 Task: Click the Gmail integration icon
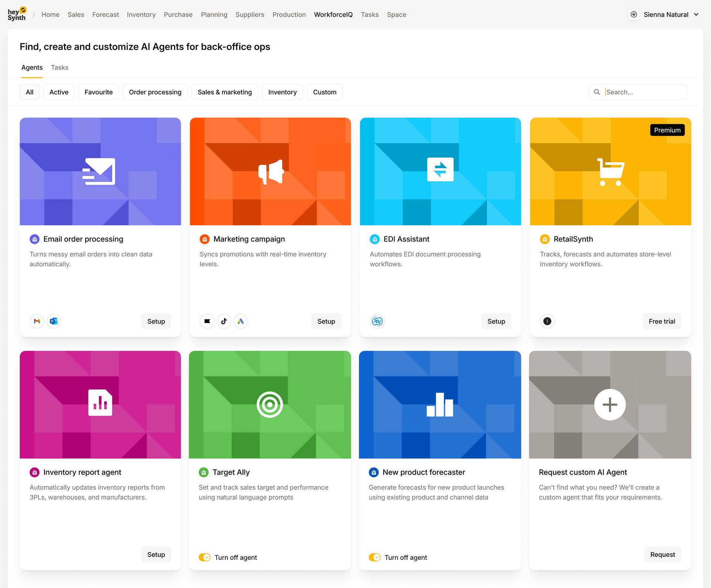tap(37, 321)
